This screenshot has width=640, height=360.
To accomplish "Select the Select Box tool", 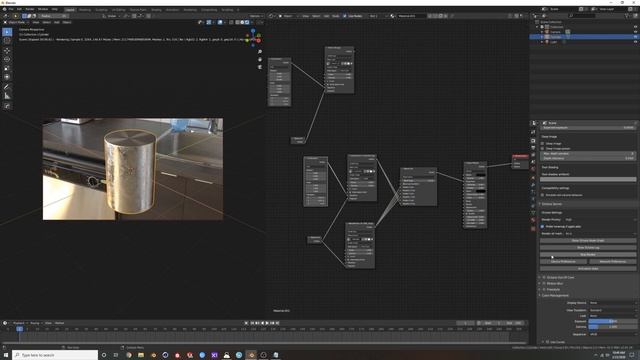I will click(x=7, y=32).
